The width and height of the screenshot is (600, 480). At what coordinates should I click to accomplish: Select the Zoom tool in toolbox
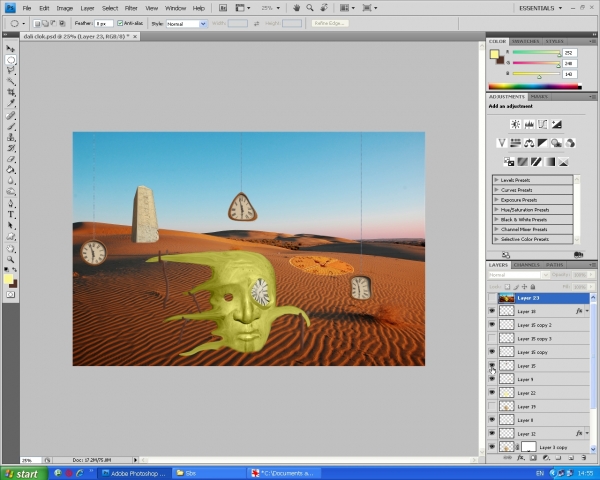(10, 260)
